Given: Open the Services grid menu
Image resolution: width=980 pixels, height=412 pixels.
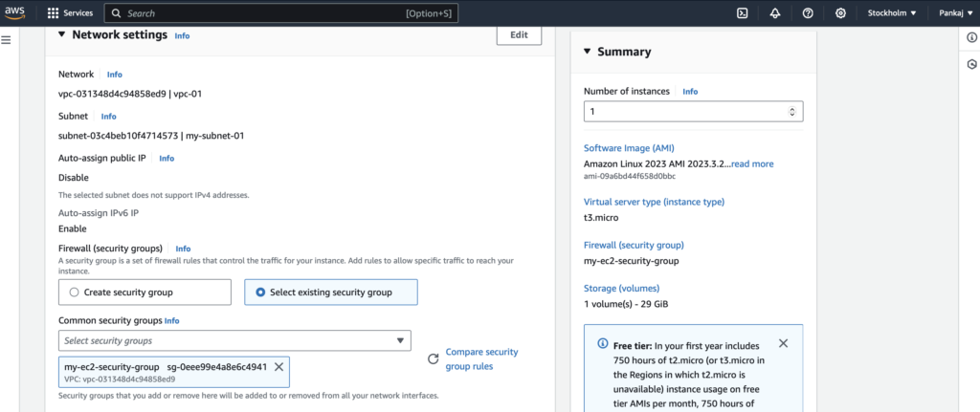Looking at the screenshot, I should 70,13.
